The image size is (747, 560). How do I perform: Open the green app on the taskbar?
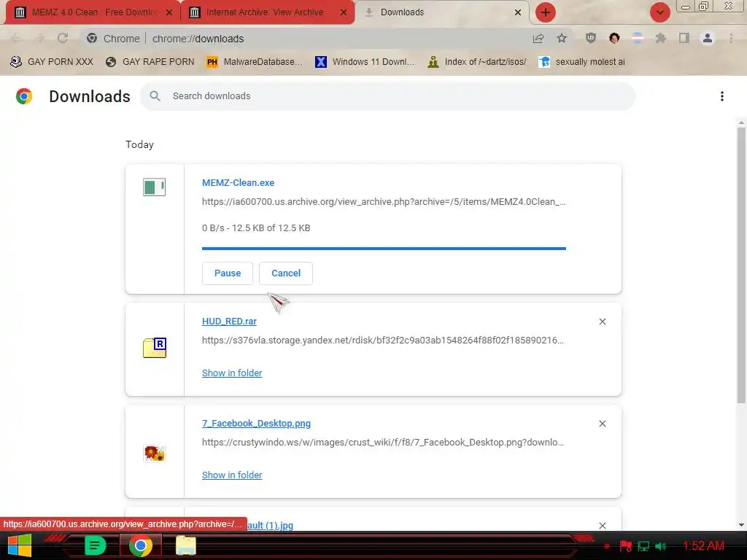pyautogui.click(x=95, y=545)
